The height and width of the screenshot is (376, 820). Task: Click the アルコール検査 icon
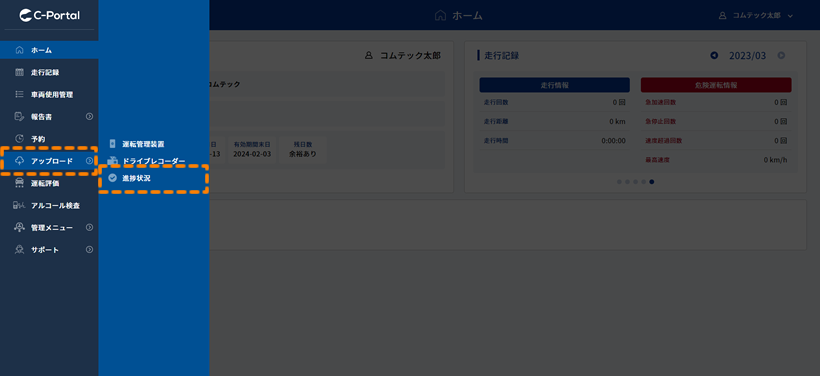pos(19,206)
